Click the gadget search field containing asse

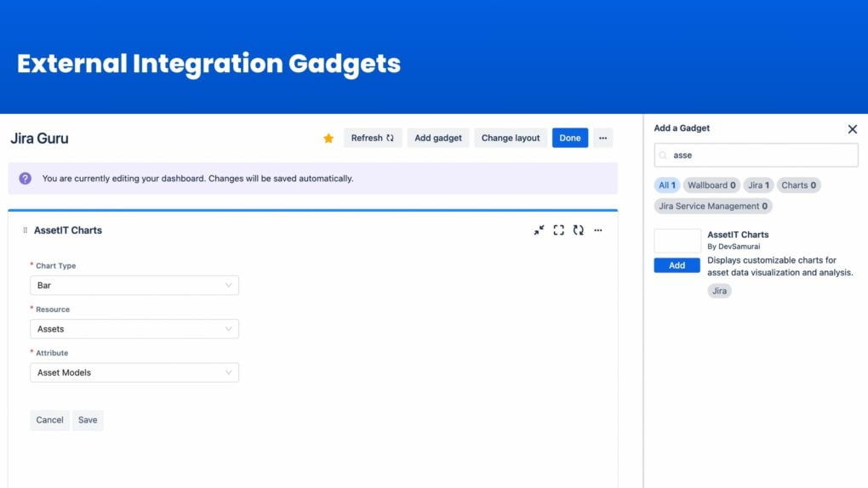pyautogui.click(x=757, y=155)
